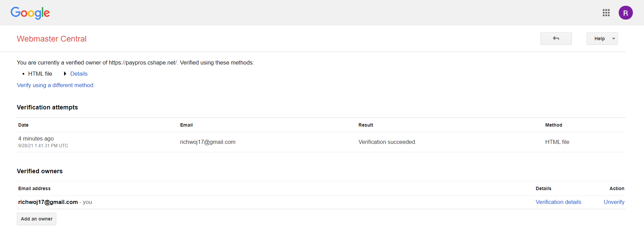
Task: Click the Webmaster Central title
Action: click(x=52, y=39)
